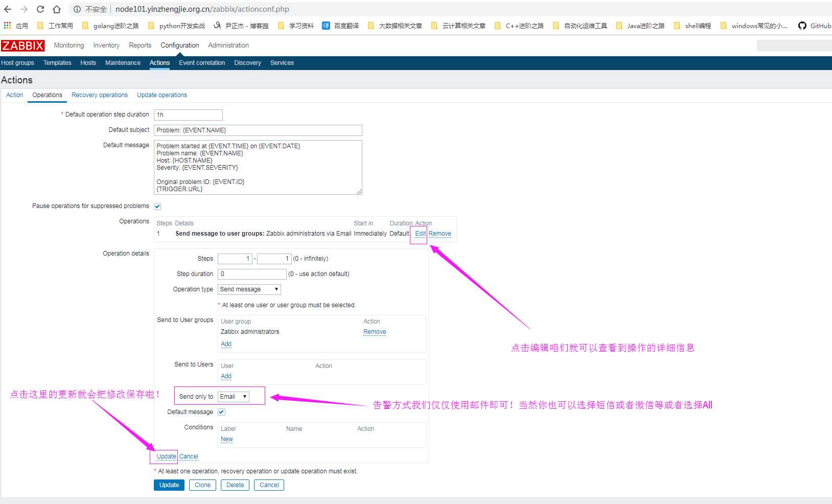Click Default operation step duration field

click(188, 115)
